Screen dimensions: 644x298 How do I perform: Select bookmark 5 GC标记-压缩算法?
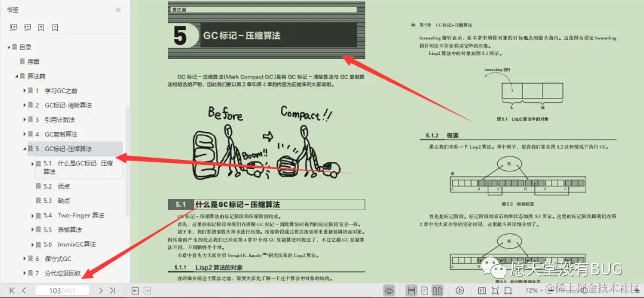point(75,149)
